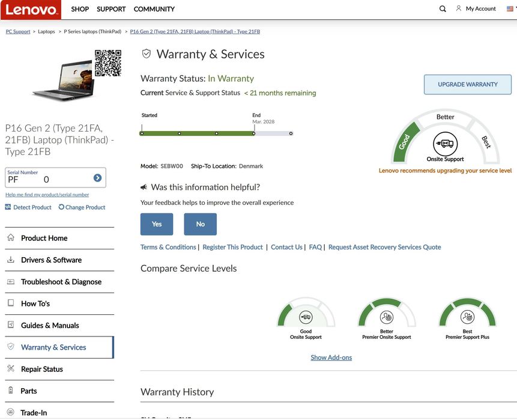Click the QR code image
Image resolution: width=517 pixels, height=420 pixels.
[x=108, y=63]
